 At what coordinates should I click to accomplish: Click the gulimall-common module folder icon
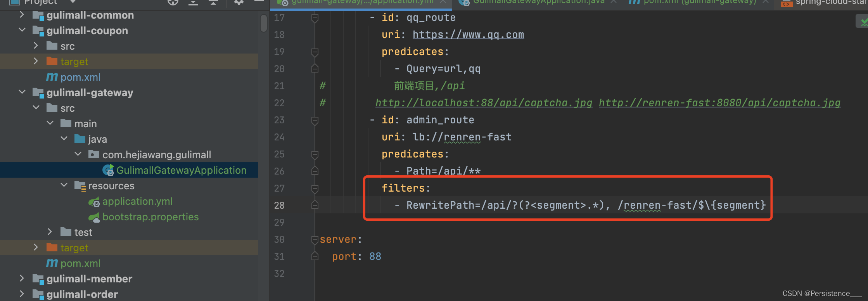(x=38, y=16)
